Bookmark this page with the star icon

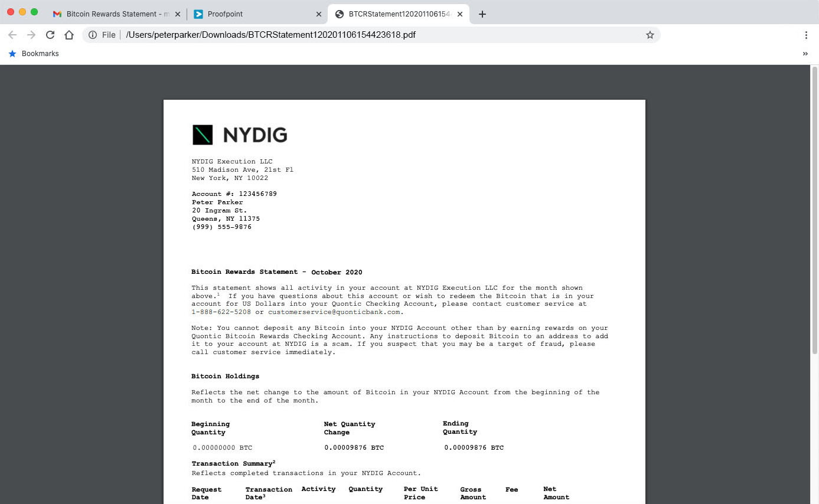[650, 35]
